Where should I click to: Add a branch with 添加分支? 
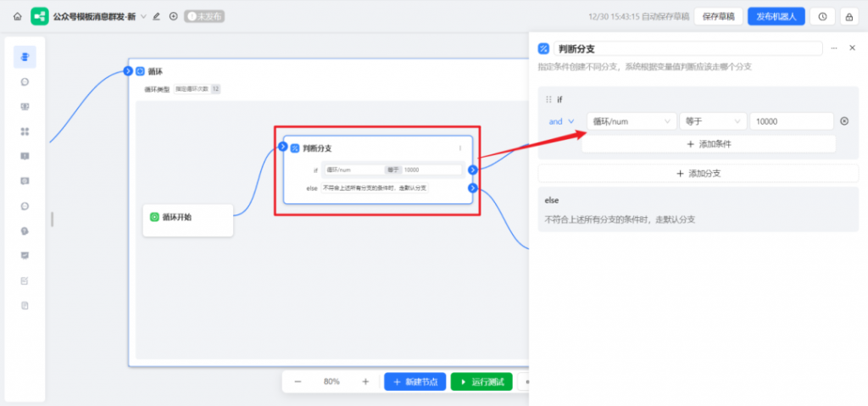(698, 174)
